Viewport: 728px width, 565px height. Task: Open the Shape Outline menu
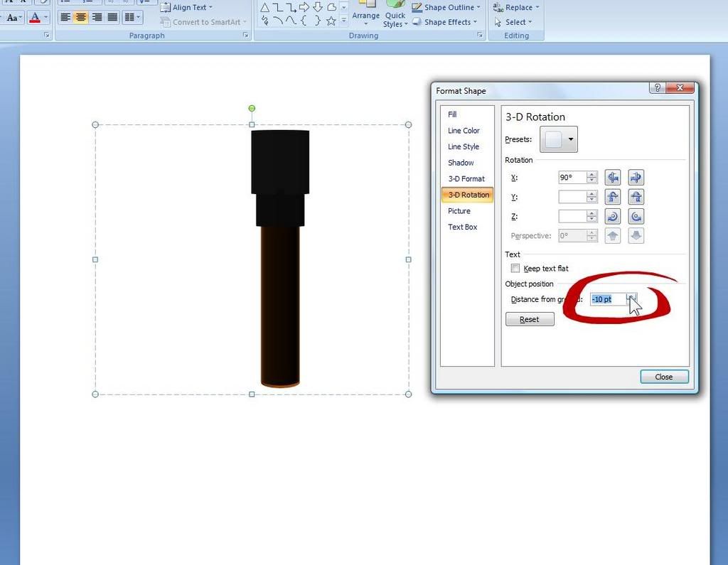click(446, 7)
